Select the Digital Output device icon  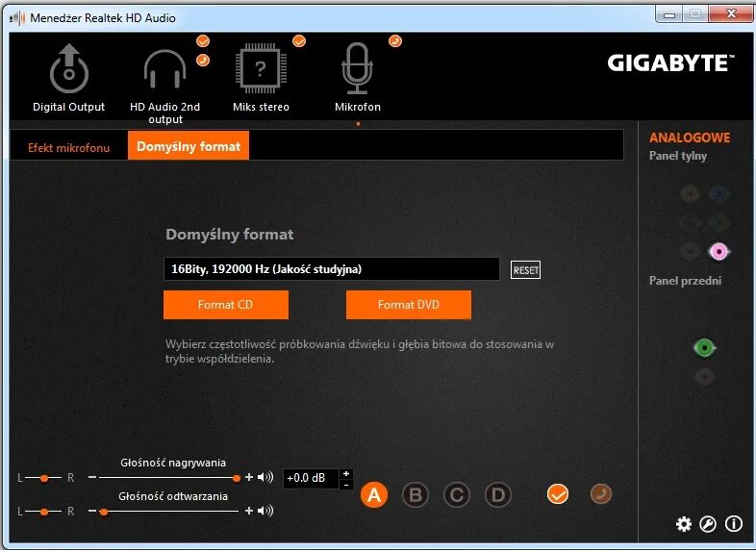(x=69, y=69)
